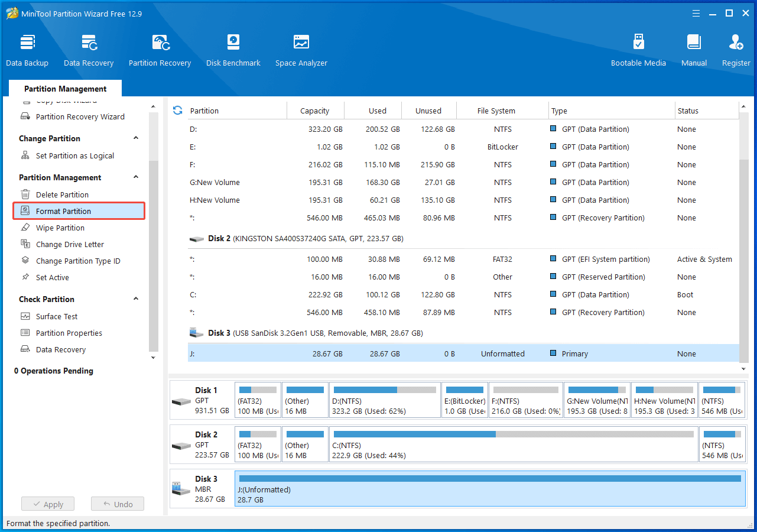This screenshot has width=757, height=532.
Task: Select Wipe Partition option
Action: click(60, 228)
